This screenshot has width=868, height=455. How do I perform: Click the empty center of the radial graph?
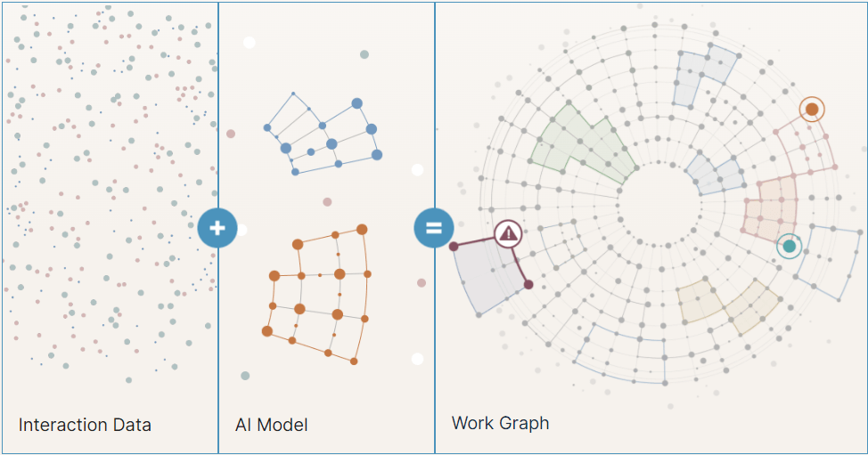coord(659,205)
